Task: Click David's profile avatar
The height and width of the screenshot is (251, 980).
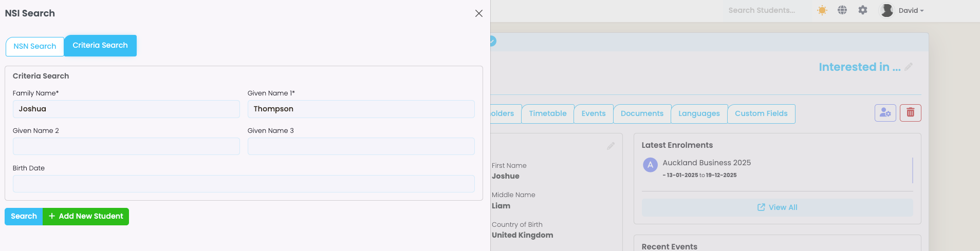Action: pyautogui.click(x=887, y=10)
